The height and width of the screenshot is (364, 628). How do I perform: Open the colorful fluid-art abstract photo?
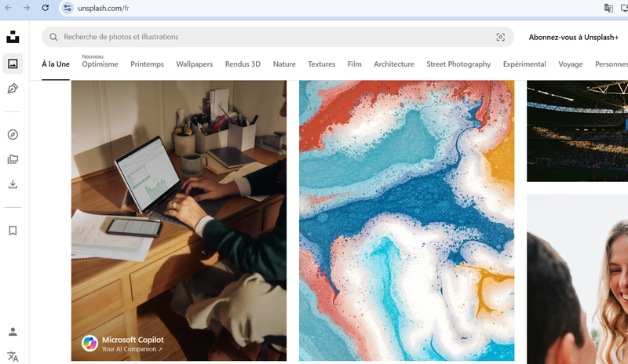407,220
